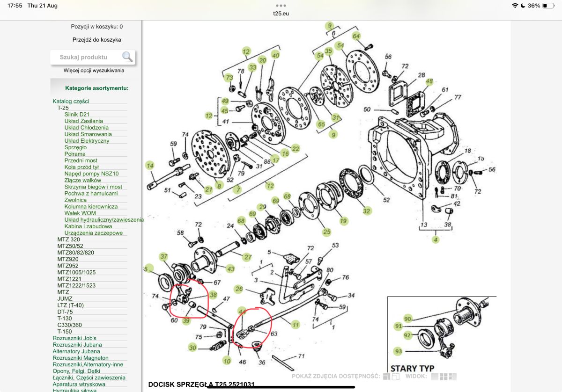The height and width of the screenshot is (392, 562).
Task: Select green part marker 73 on diagram
Action: 229,77
